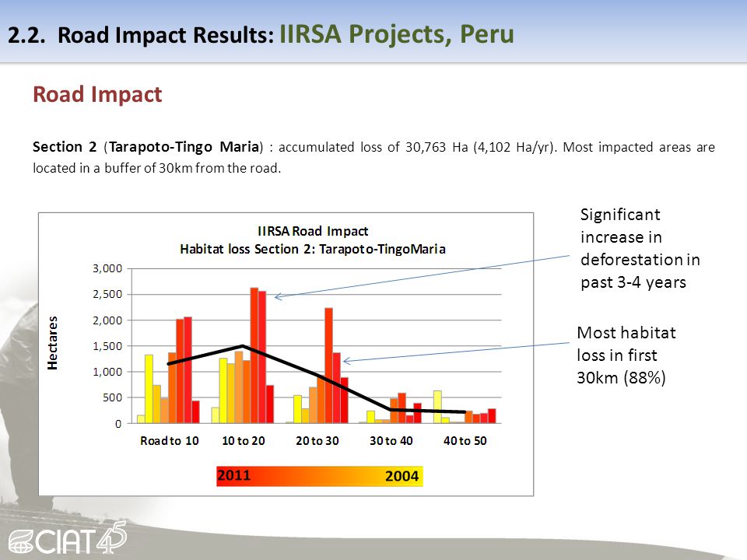The height and width of the screenshot is (560, 747).
Task: Click the chart title 'IIRSA Road Impact'
Action: click(x=313, y=232)
